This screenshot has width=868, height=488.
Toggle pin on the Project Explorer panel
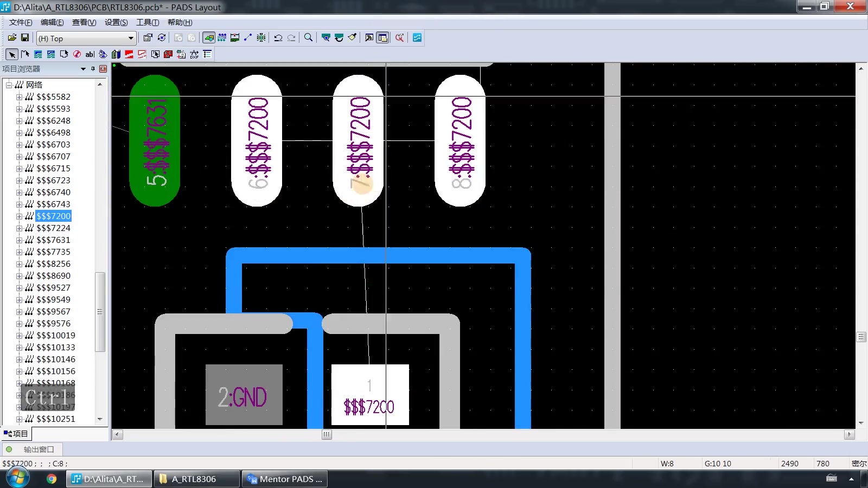93,69
